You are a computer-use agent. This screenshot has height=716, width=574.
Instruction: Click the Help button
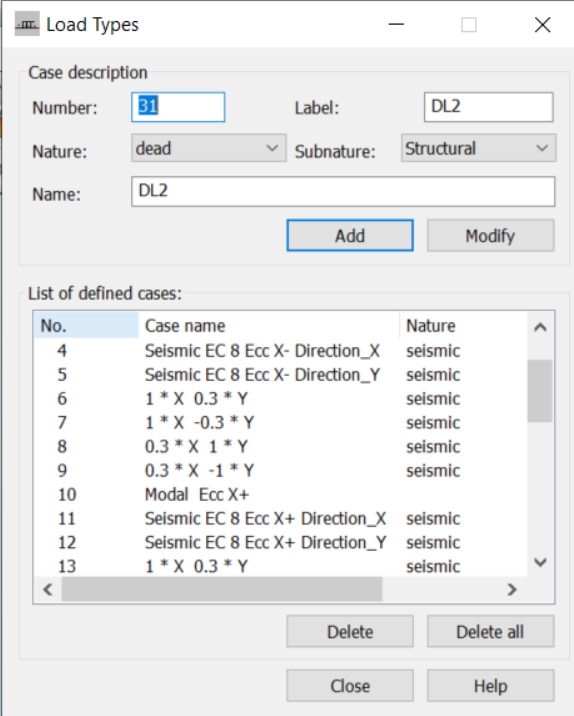(491, 686)
